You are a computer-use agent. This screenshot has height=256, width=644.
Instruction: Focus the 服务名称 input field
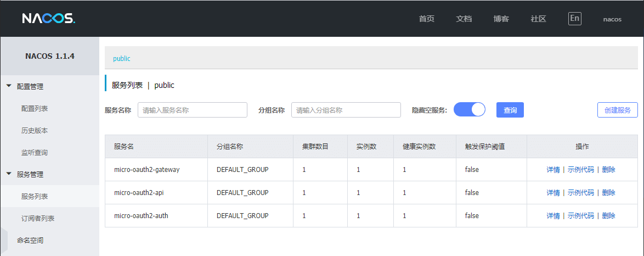tap(193, 110)
